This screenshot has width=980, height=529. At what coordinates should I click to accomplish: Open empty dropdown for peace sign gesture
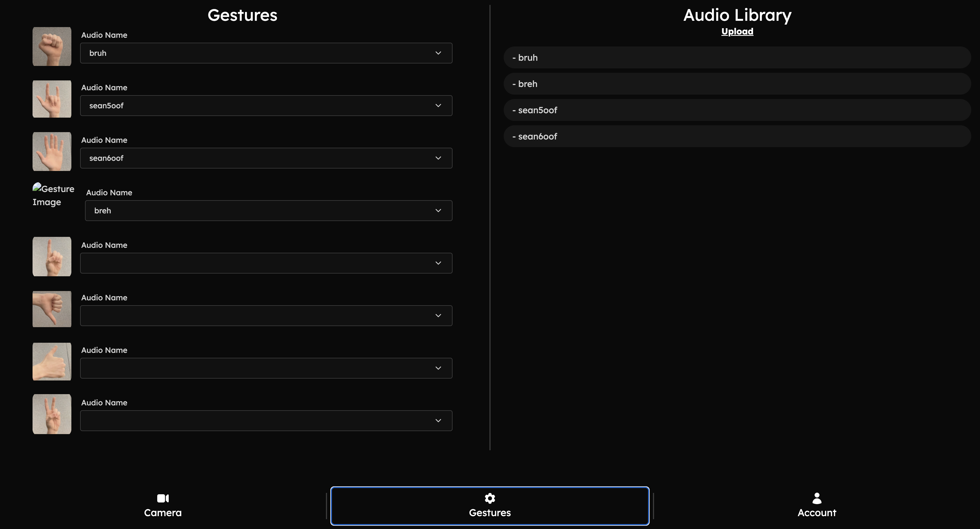tap(266, 421)
